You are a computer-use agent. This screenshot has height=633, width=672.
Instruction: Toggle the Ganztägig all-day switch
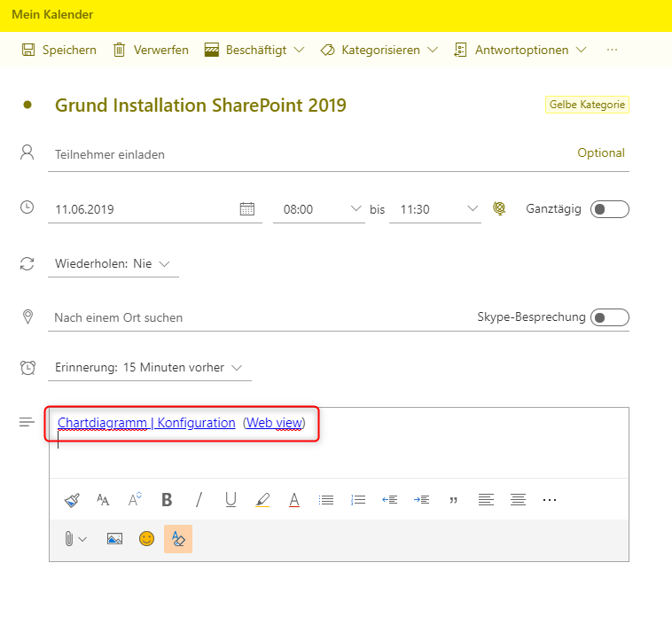609,209
